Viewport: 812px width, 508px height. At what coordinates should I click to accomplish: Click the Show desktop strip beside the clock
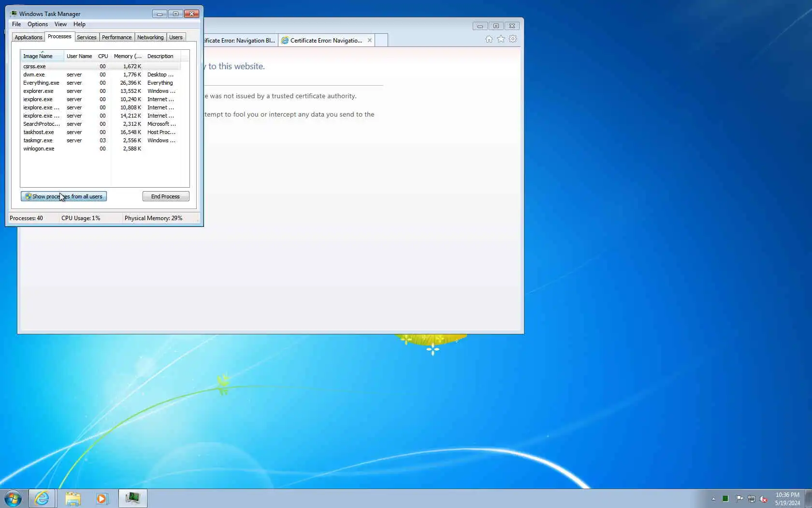tap(808, 499)
